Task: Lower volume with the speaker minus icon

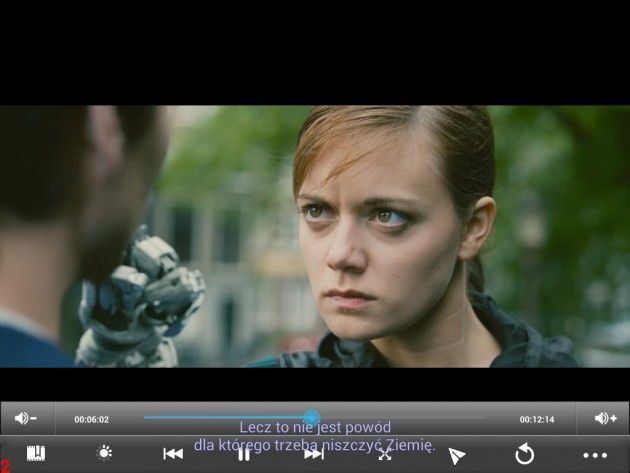Action: click(x=26, y=418)
